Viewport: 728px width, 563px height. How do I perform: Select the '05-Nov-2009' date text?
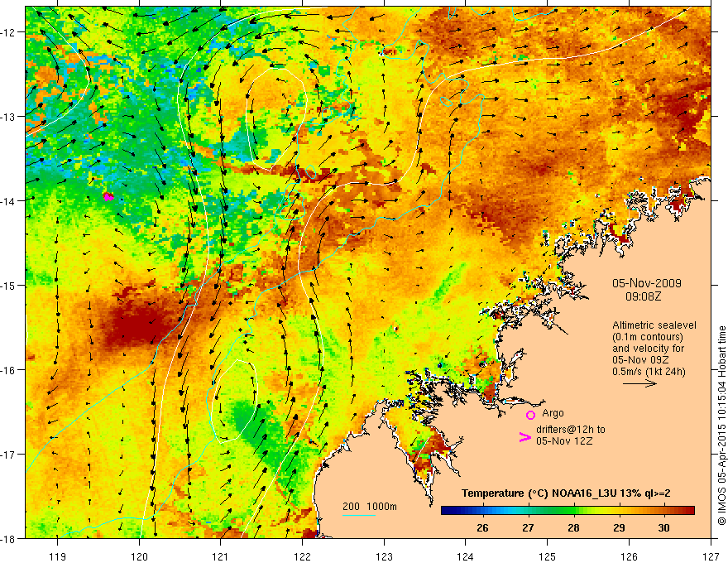[647, 283]
